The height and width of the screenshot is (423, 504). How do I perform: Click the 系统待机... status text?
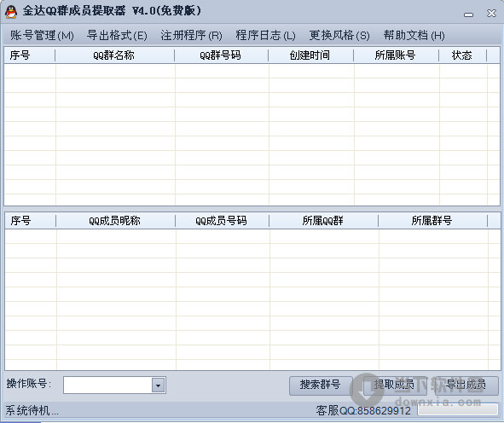32,410
